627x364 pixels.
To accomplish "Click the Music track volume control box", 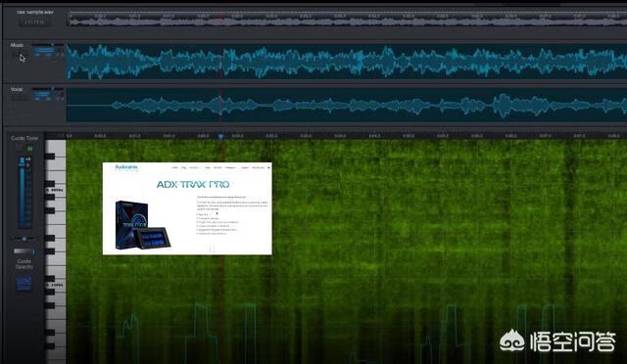I will 43,51.
